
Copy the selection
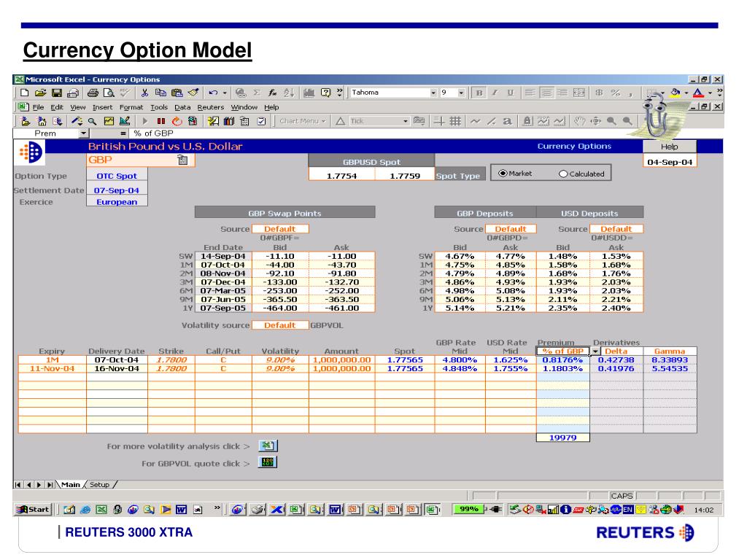pyautogui.click(x=160, y=93)
